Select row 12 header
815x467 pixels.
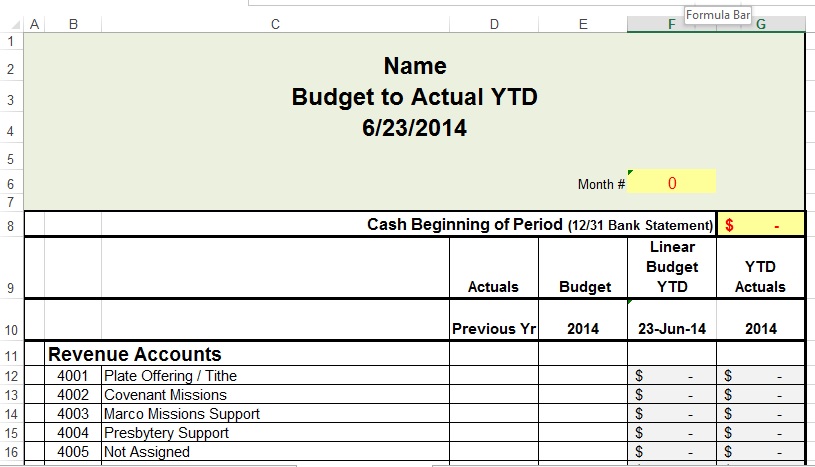(11, 376)
